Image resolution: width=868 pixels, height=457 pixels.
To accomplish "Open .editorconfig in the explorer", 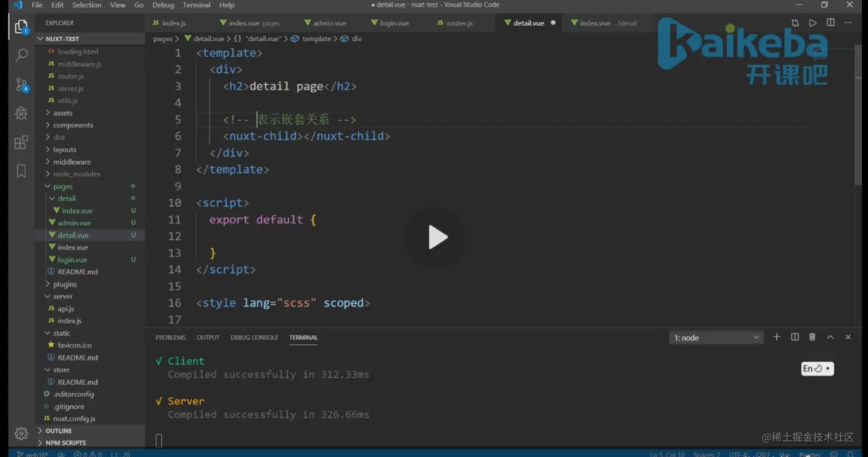I will (73, 394).
